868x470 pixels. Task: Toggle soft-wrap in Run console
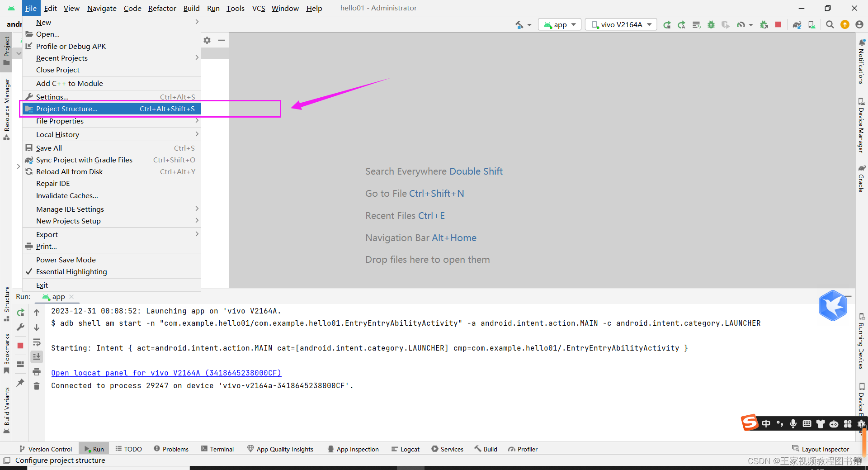pos(37,342)
